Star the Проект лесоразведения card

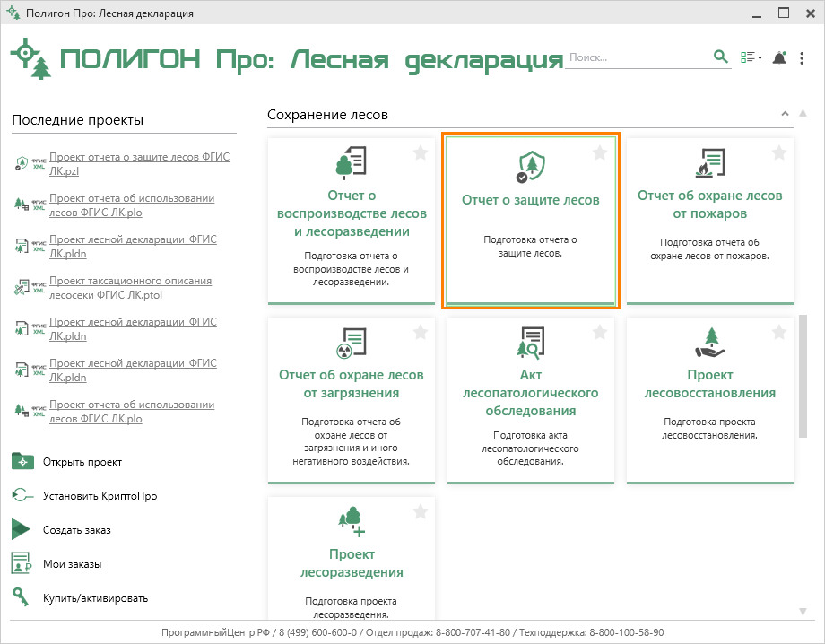pyautogui.click(x=421, y=512)
